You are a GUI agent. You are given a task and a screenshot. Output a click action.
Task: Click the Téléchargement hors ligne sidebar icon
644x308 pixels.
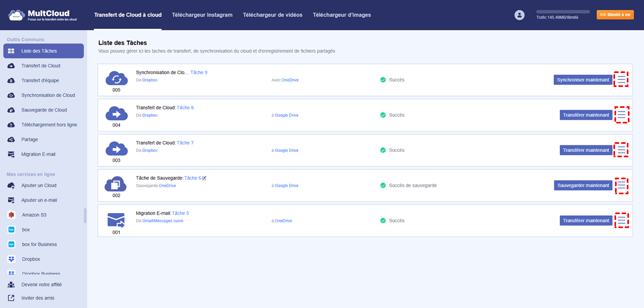(x=11, y=124)
